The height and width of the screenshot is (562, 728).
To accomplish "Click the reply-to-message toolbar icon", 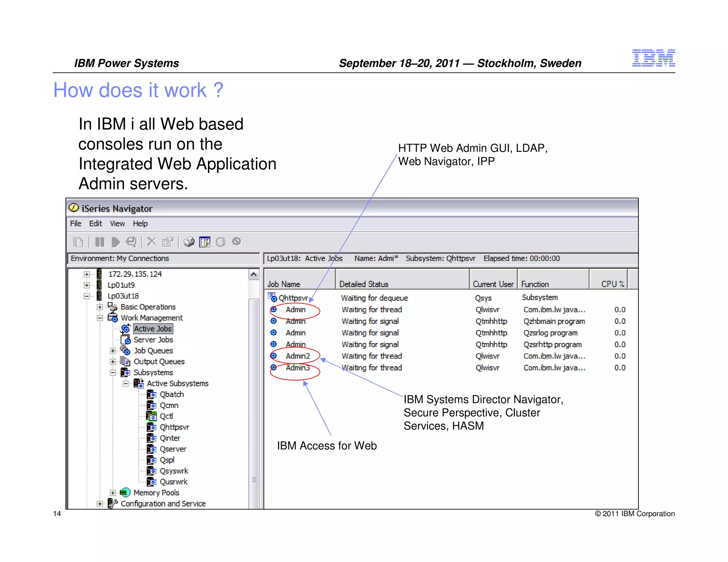I will pos(131,242).
